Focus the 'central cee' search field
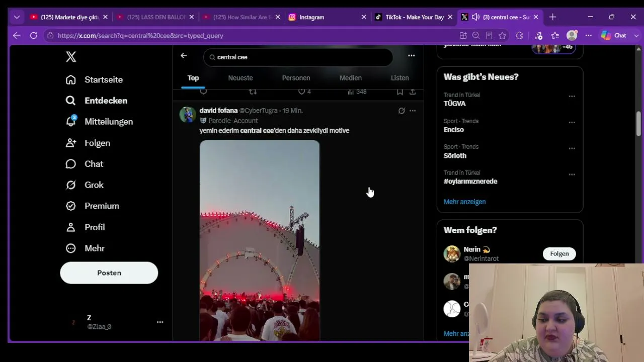The image size is (644, 362). [298, 57]
